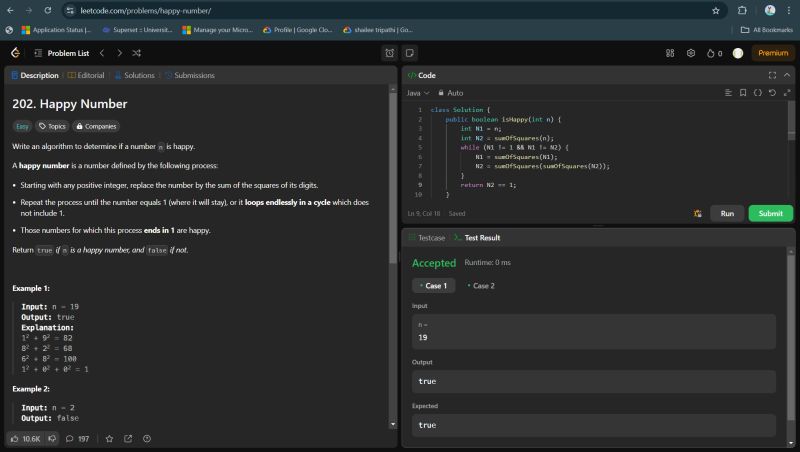The height and width of the screenshot is (452, 800).
Task: Open the 197 comments
Action: 77,439
